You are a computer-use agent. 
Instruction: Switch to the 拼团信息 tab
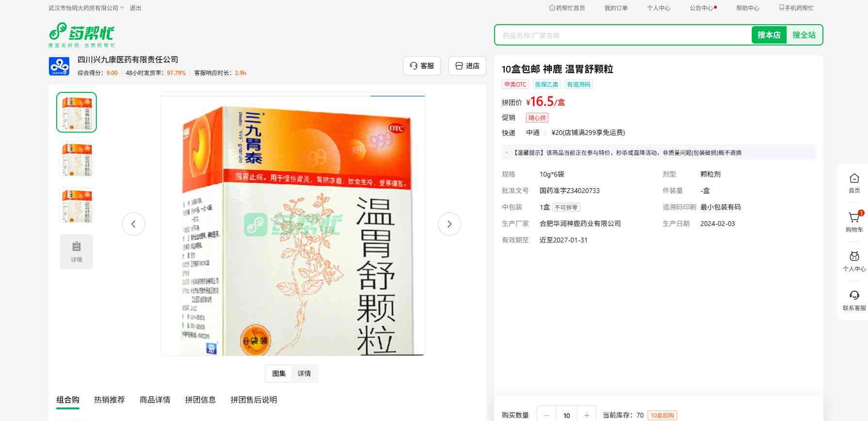point(200,400)
